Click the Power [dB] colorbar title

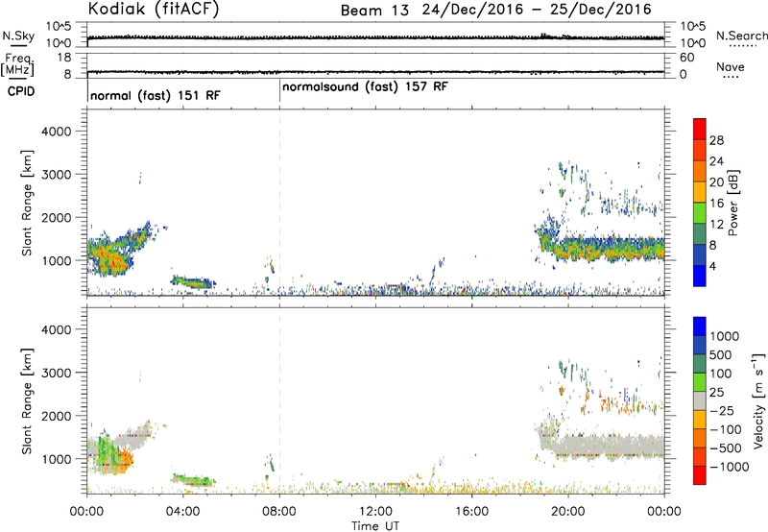pos(732,203)
